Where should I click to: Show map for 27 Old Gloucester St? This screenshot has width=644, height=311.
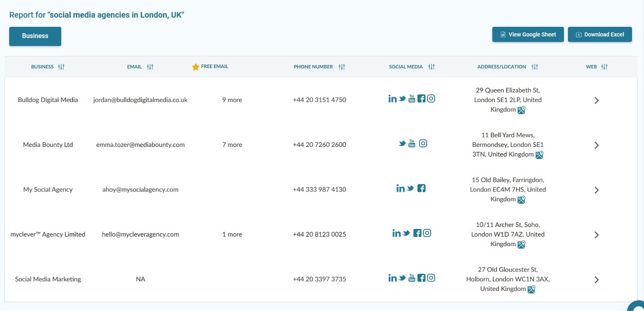click(531, 289)
